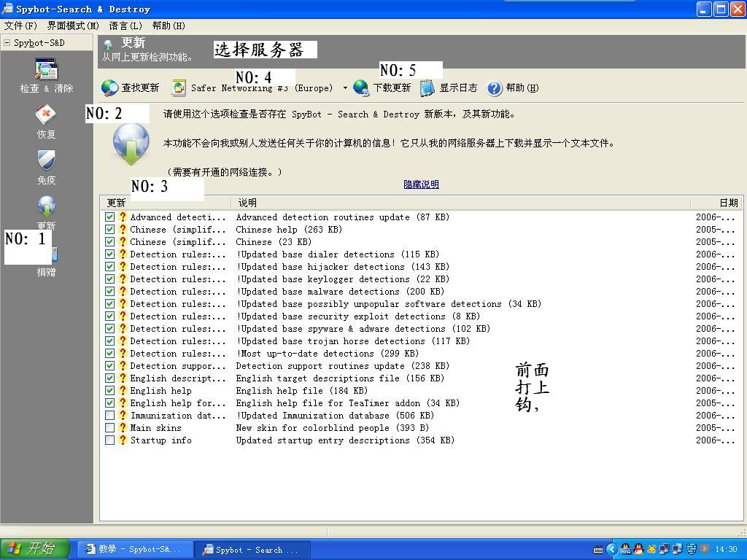The height and width of the screenshot is (560, 747).
Task: Select English help file for TeaTimer row
Action: coord(419,402)
